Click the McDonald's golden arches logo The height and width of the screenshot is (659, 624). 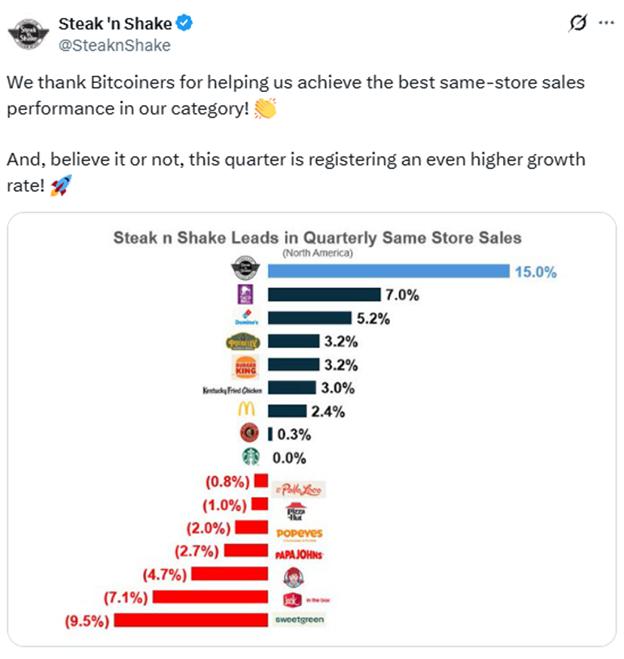pos(246,411)
